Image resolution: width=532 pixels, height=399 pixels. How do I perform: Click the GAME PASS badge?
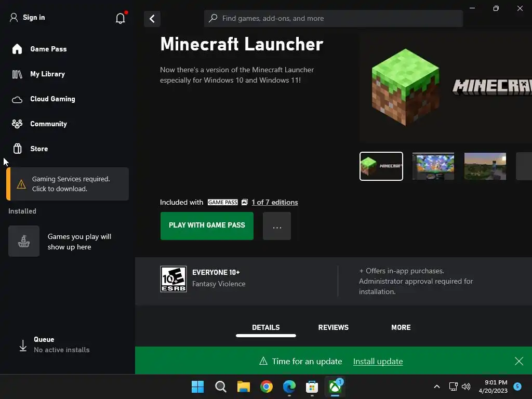click(222, 202)
